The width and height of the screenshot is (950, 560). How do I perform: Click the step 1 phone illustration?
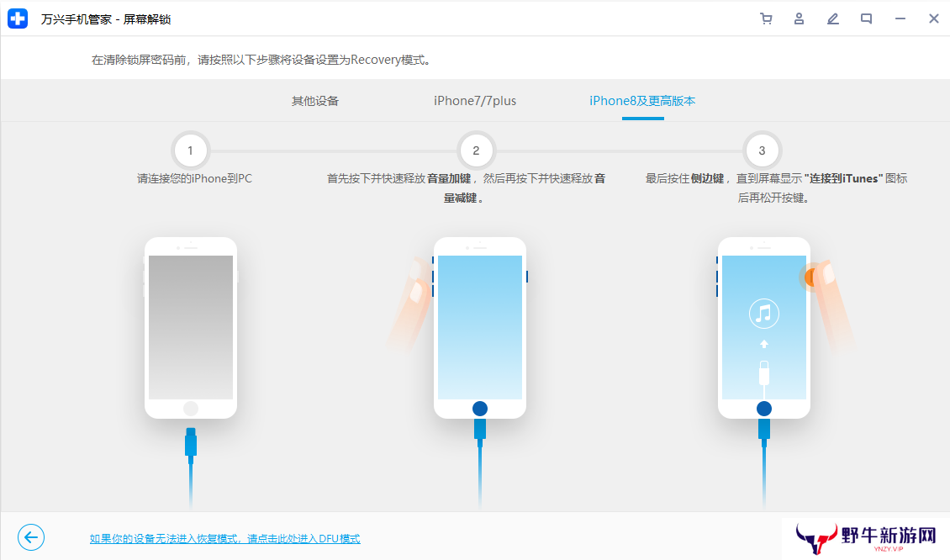pos(191,328)
